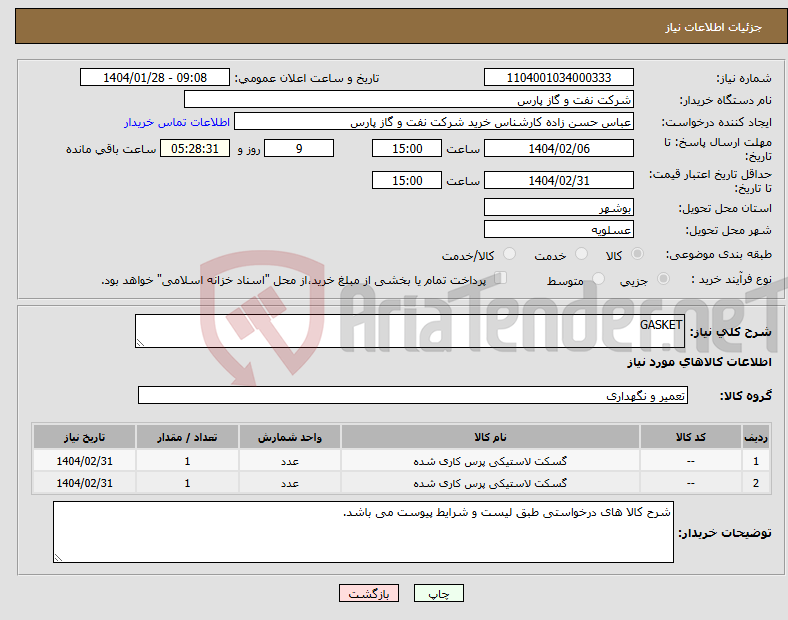Click the تاریخ نیاز column header
788x620 pixels.
[84, 437]
